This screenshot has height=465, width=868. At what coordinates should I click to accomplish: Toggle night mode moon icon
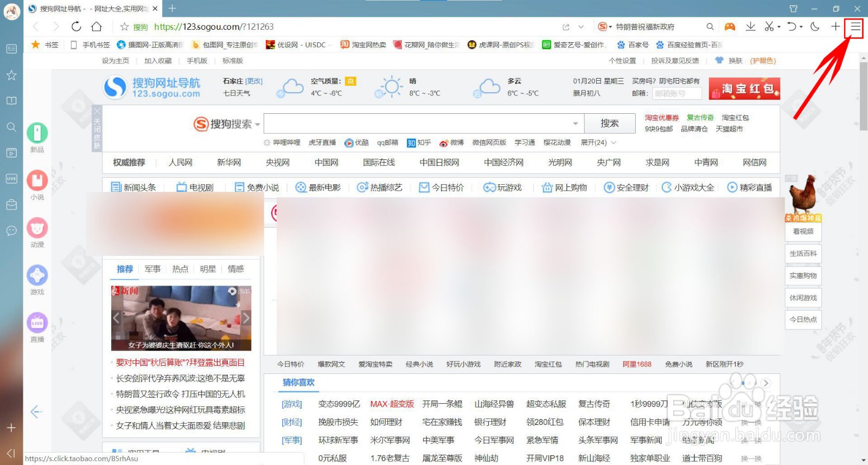pyautogui.click(x=815, y=27)
